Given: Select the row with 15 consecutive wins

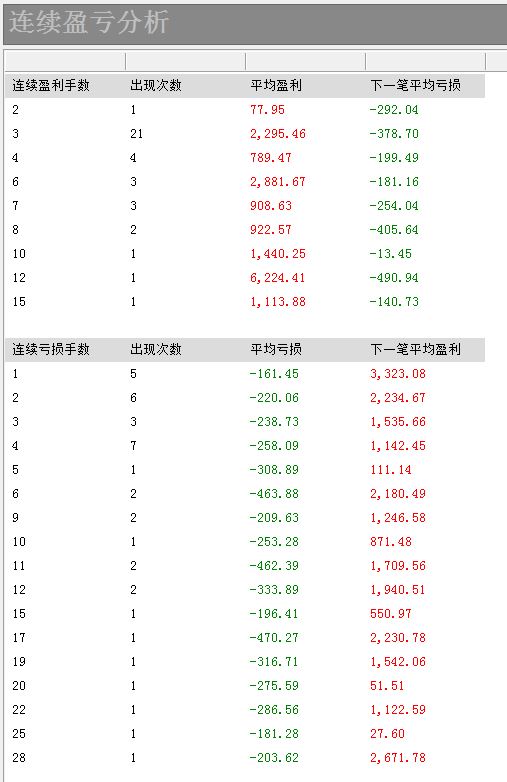Looking at the screenshot, I should coord(245,302).
